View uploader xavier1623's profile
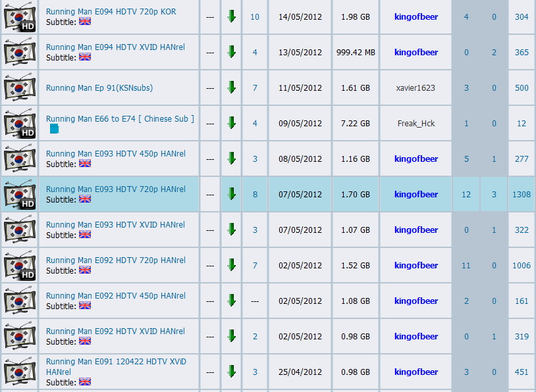This screenshot has height=392, width=536. point(415,87)
